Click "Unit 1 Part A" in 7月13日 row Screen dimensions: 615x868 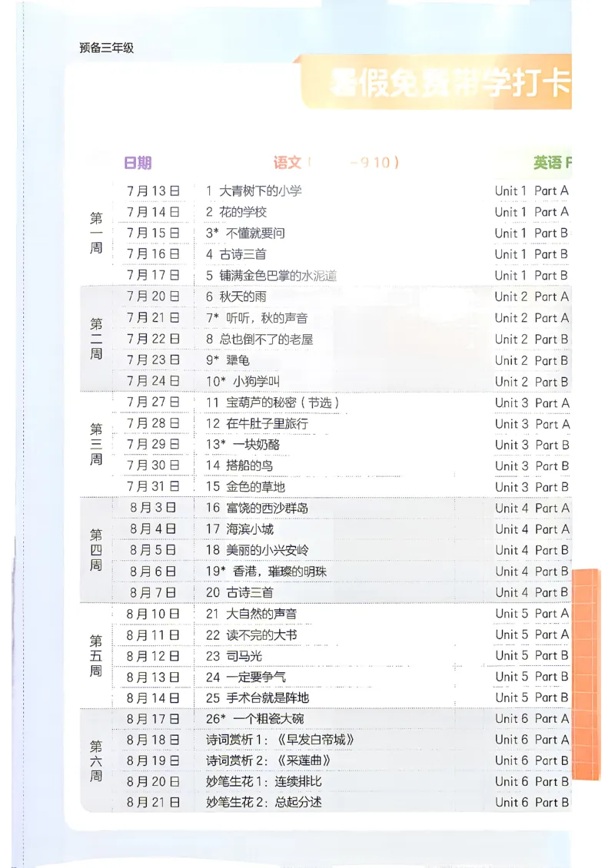click(x=532, y=191)
